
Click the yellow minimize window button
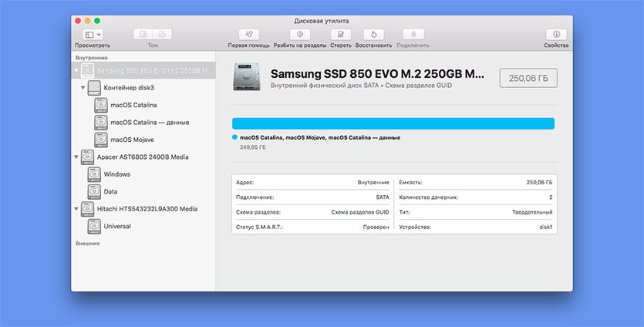pos(87,21)
